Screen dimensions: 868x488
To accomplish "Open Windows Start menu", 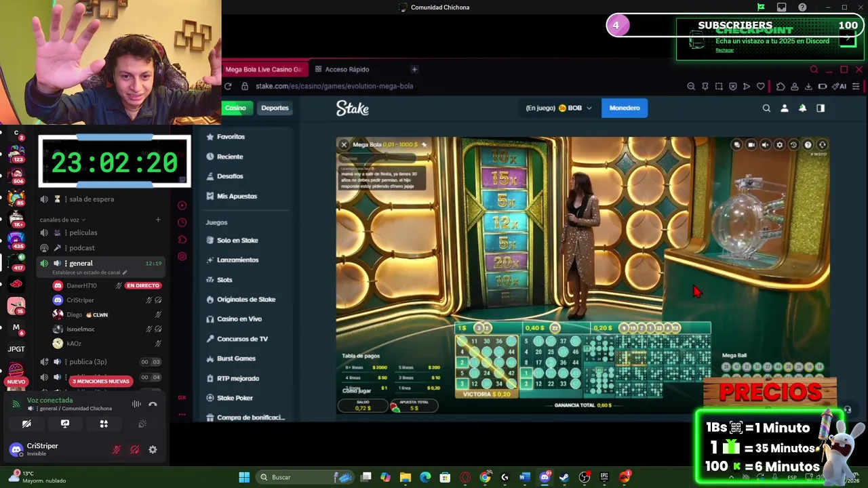I will [x=244, y=477].
